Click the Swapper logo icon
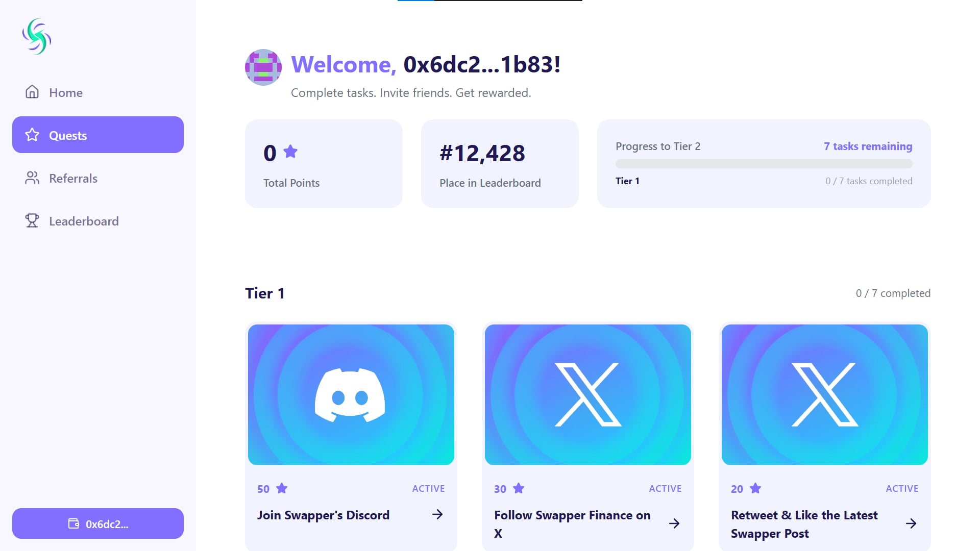 [x=37, y=37]
